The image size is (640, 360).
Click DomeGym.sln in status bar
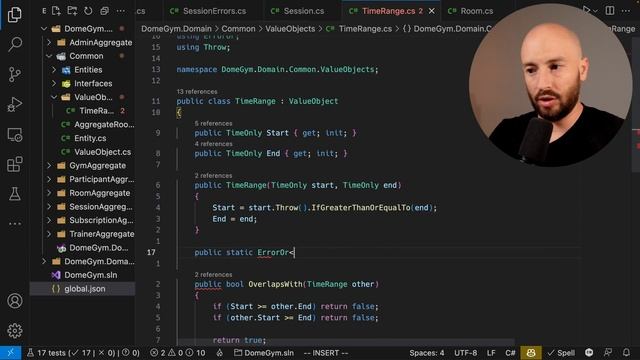(x=264, y=353)
